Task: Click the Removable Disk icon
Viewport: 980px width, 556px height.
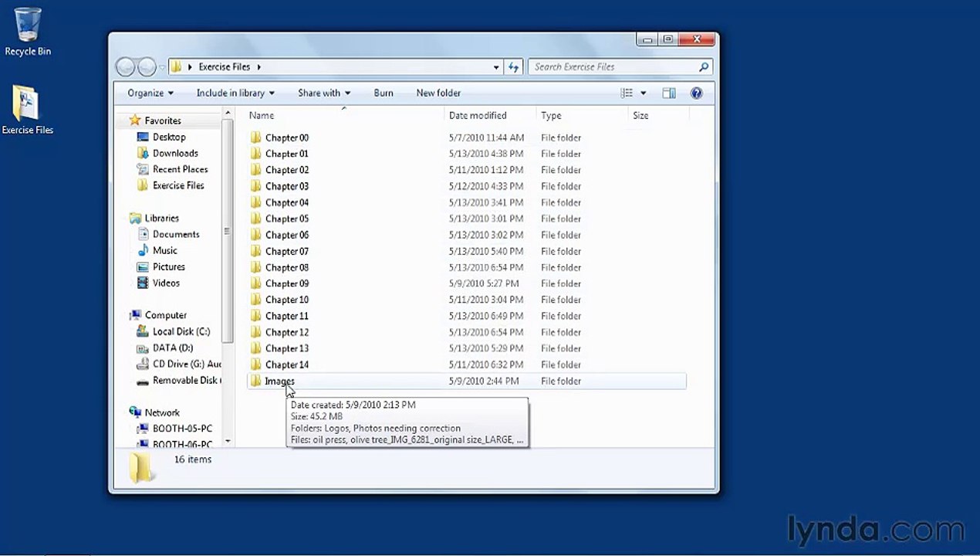Action: coord(143,381)
